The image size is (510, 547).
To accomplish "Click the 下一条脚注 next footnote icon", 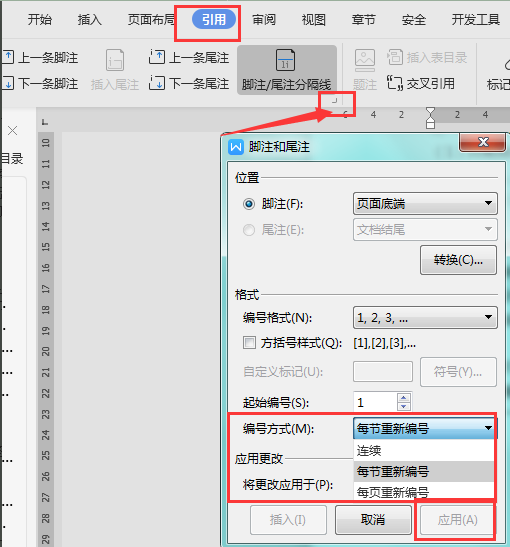I will pos(8,83).
